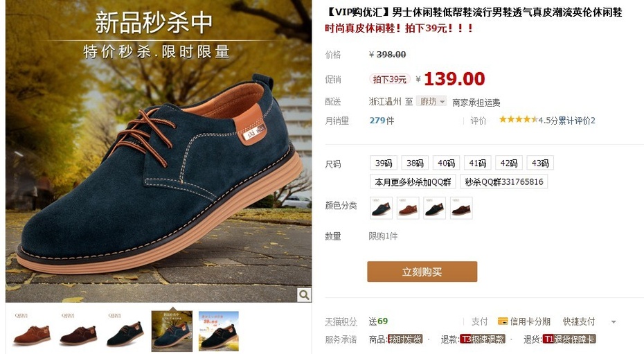Screen dimensions: 644x354
Task: Click the credit card installment icon
Action: 502,321
